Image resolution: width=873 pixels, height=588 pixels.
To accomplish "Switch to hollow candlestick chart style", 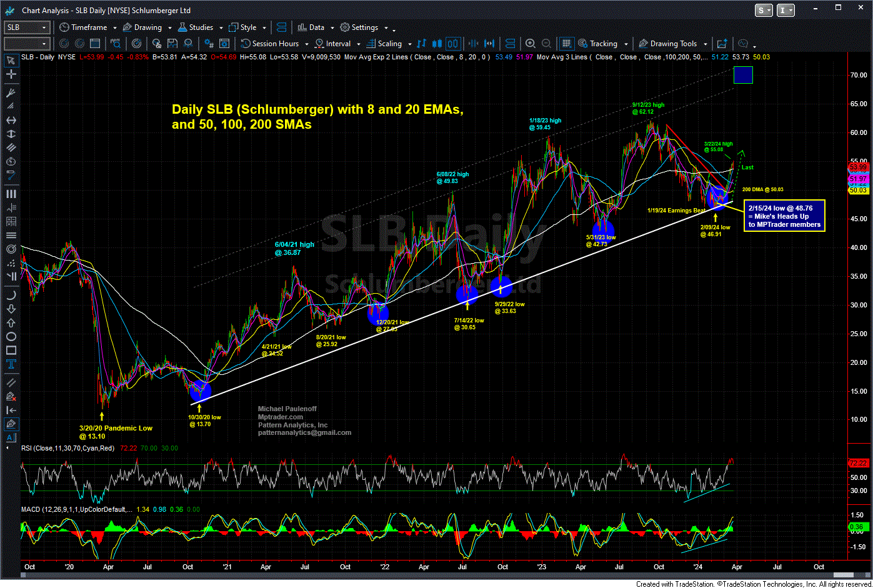I will pyautogui.click(x=453, y=44).
